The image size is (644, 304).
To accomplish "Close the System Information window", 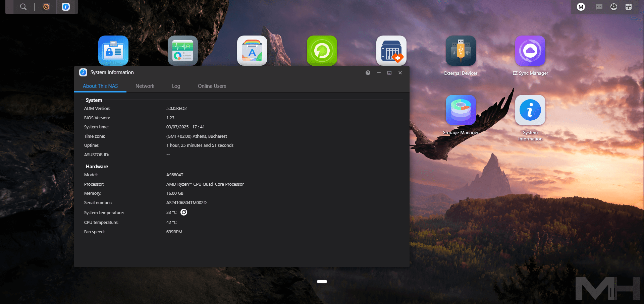I will point(400,73).
